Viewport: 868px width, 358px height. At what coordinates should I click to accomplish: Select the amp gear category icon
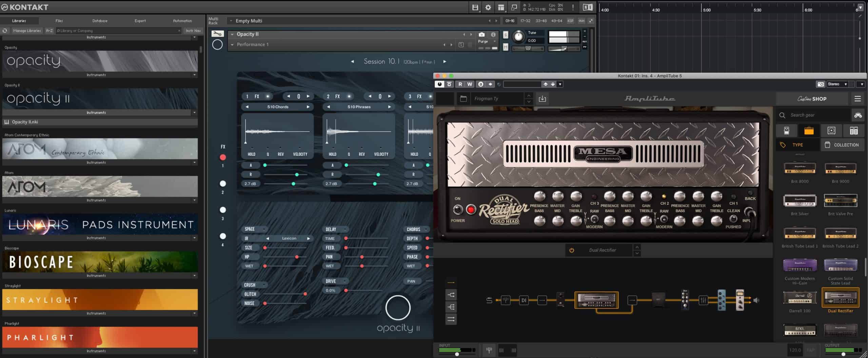[809, 131]
